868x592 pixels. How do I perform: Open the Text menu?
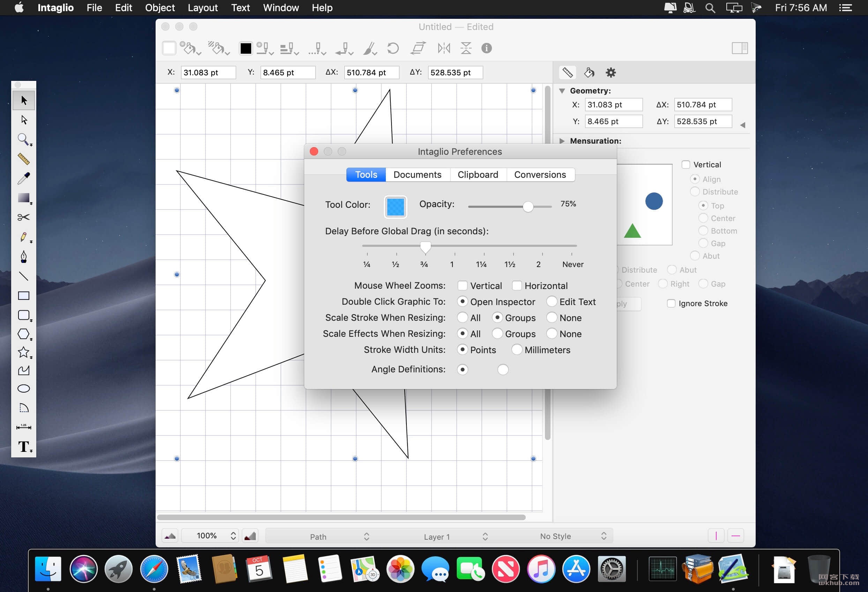point(240,7)
